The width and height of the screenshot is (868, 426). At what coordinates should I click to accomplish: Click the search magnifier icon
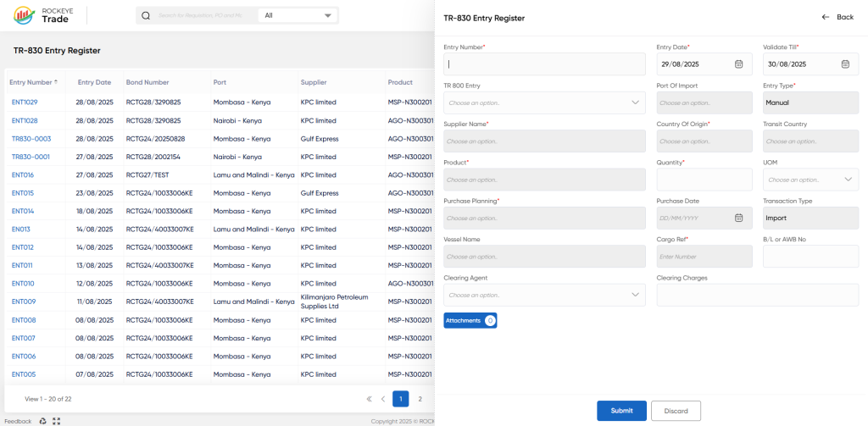click(146, 15)
